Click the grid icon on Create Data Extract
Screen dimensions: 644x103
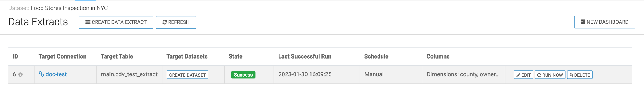point(88,22)
